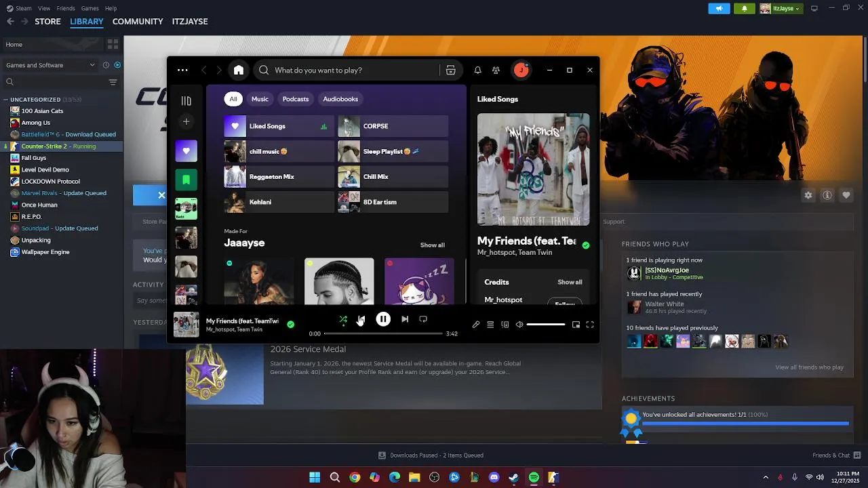
Task: Collapse the UNCATEGORIZED collection in Steam
Action: coord(6,100)
